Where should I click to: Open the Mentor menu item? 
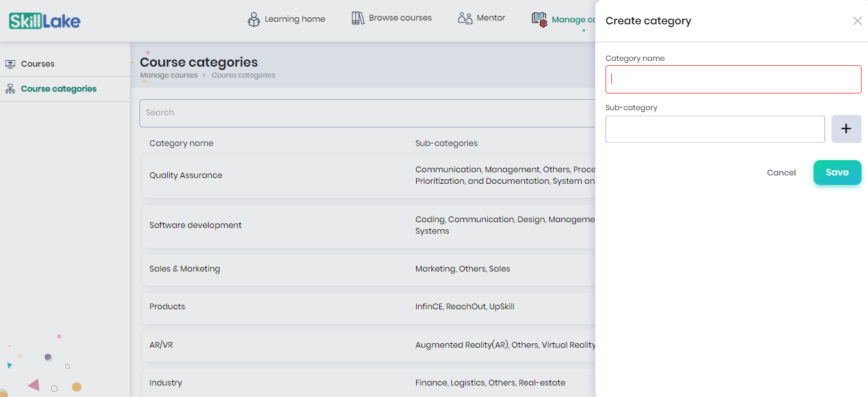[x=491, y=18]
